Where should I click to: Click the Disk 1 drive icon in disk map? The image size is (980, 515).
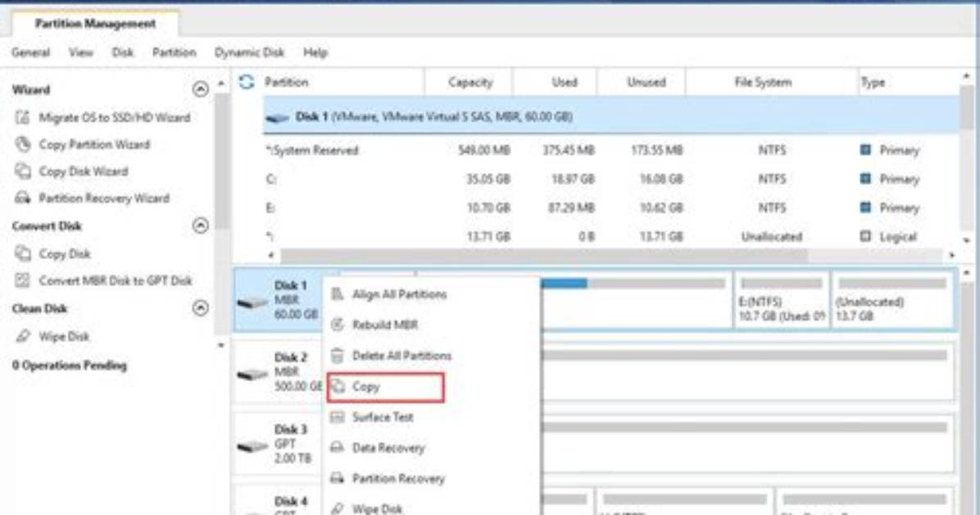[x=252, y=303]
